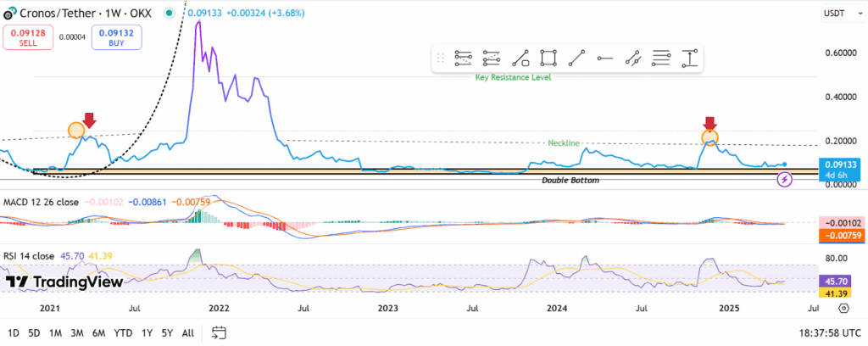This screenshot has width=868, height=346.
Task: Switch to the 5Y date range
Action: click(167, 332)
